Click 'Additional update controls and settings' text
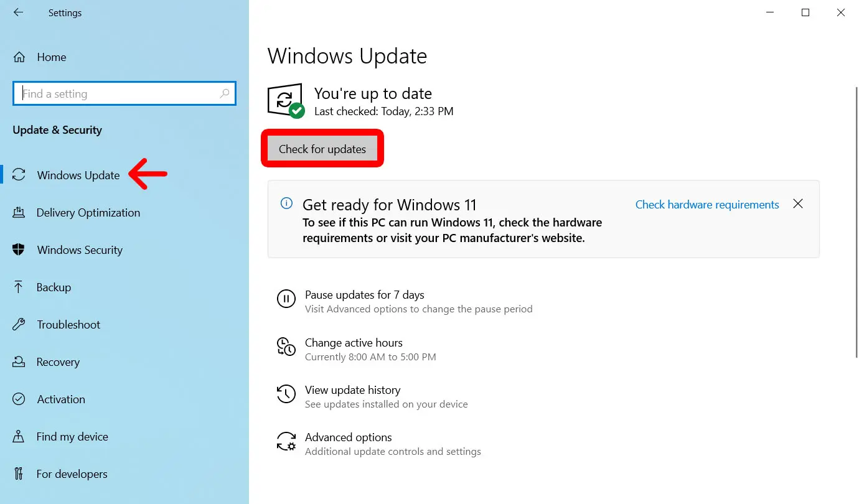This screenshot has width=859, height=504. point(393,452)
